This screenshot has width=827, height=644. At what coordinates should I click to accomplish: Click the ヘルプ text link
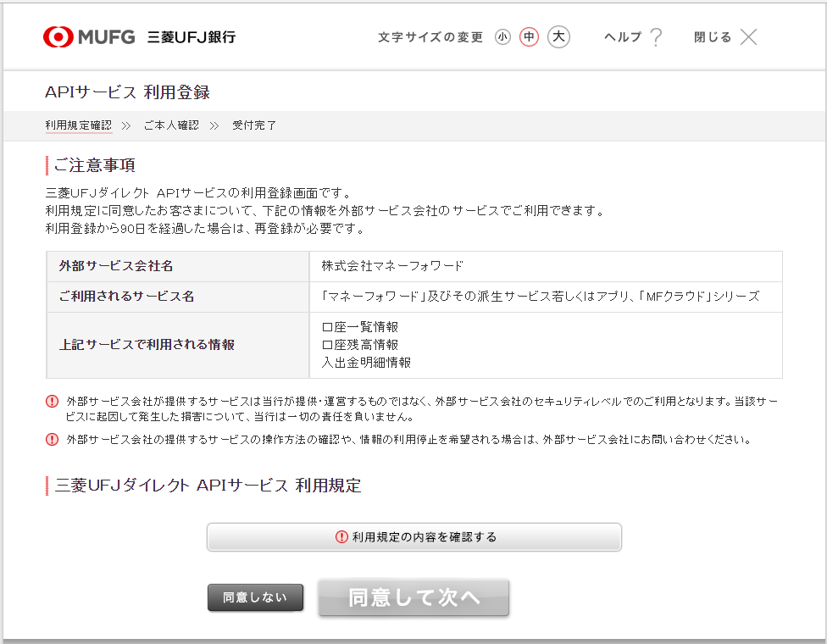(622, 37)
